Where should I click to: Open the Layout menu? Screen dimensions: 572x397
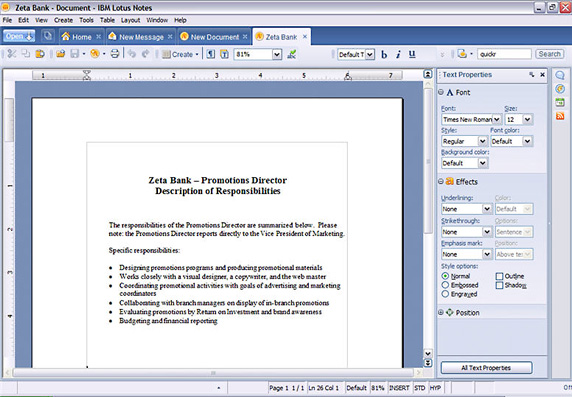point(130,20)
